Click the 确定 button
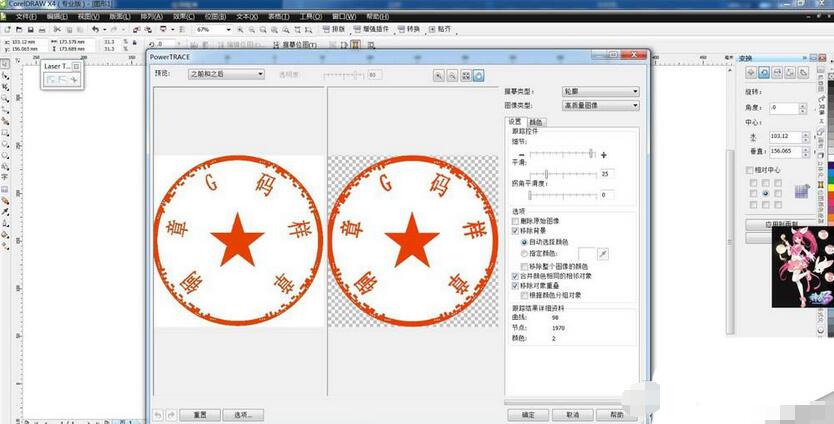This screenshot has height=424, width=834. point(528,414)
